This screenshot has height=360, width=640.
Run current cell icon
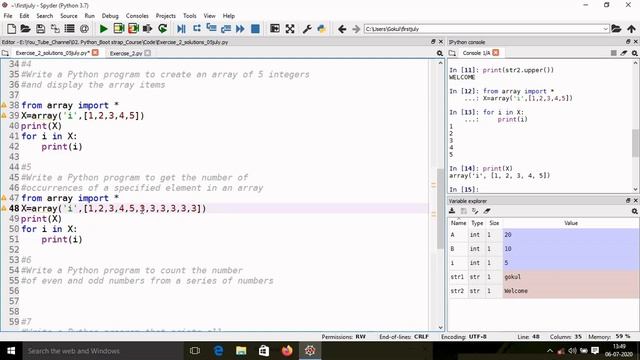point(118,29)
